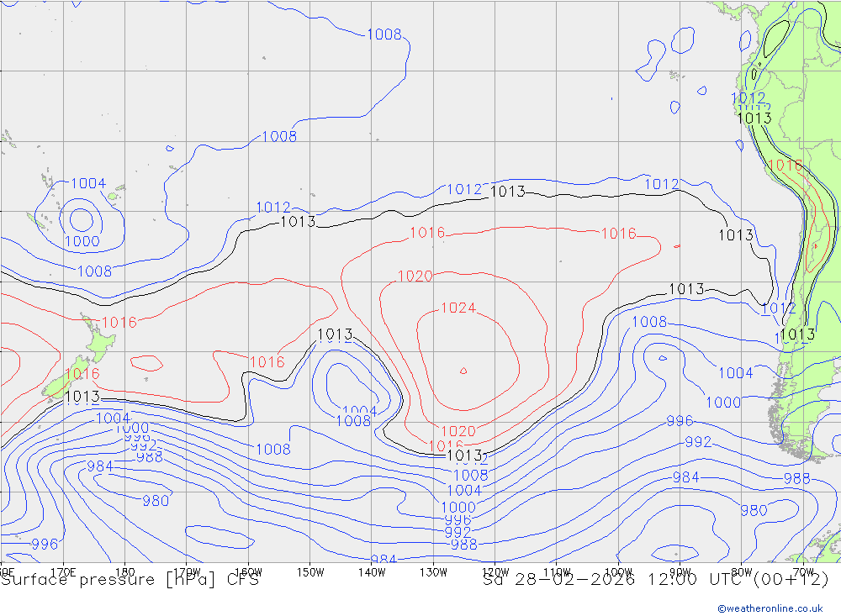Click the 1000 label inside the tropical low
The image size is (841, 616).
(x=82, y=241)
